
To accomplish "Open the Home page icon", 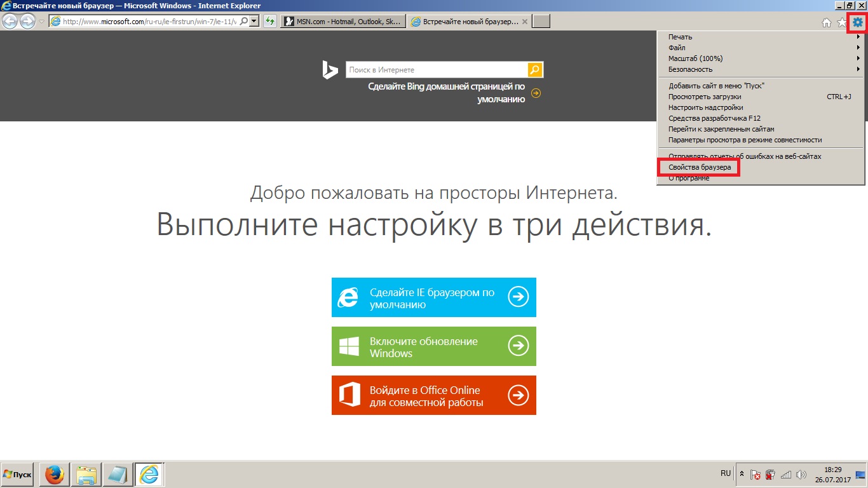I will click(827, 22).
